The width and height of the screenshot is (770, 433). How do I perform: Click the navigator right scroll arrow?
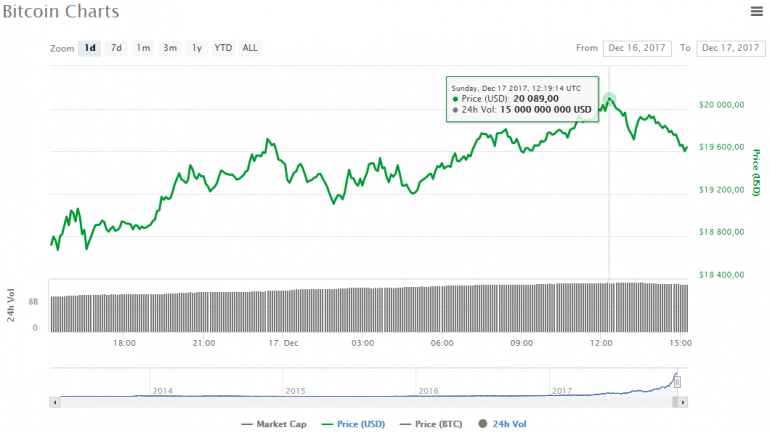pyautogui.click(x=683, y=403)
